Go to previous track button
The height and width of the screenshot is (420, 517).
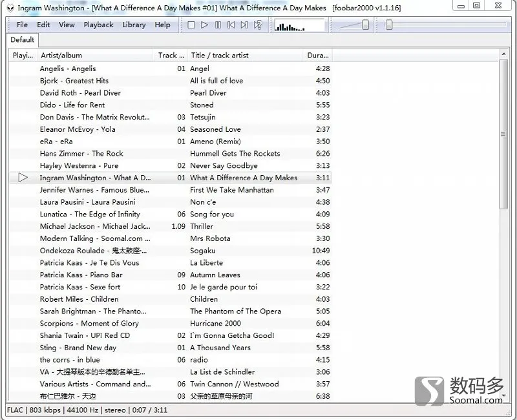[231, 25]
